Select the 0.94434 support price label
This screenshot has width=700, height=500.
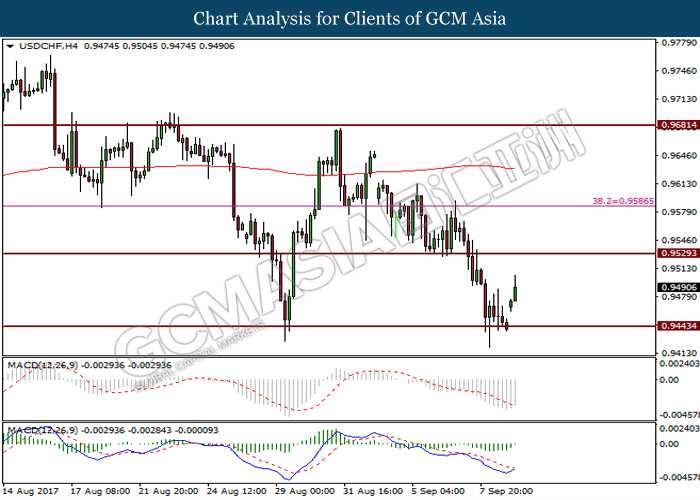679,326
